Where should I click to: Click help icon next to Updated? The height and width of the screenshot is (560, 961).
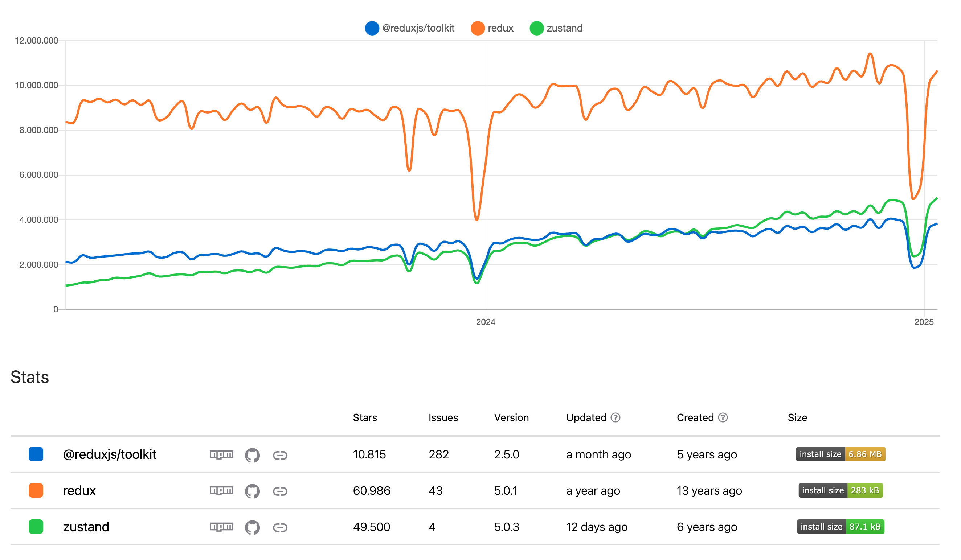[615, 418]
